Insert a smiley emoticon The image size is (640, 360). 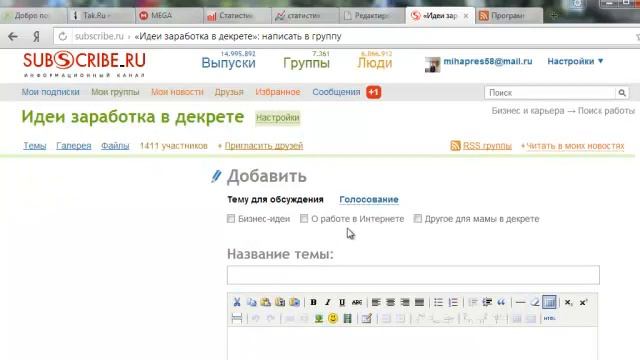(x=333, y=318)
